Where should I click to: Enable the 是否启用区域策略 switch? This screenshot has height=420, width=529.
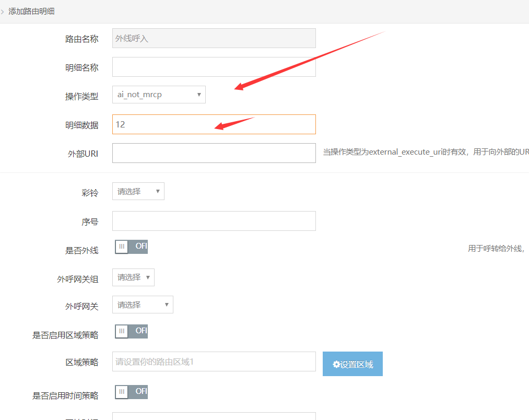tap(131, 331)
